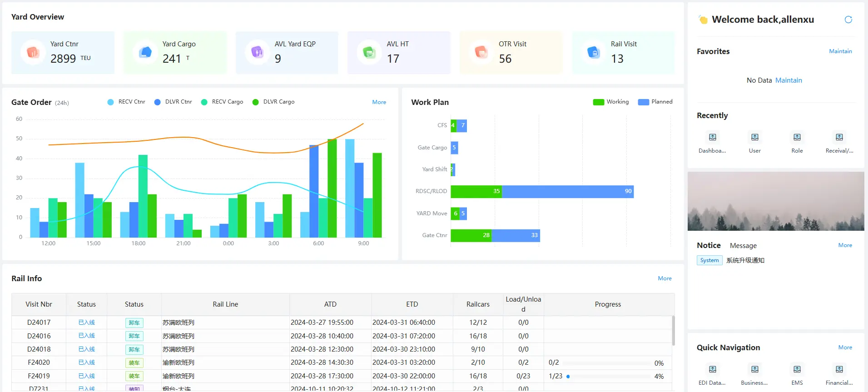The image size is (868, 392).
Task: Click the YARD Move Working bar showing 6
Action: [x=455, y=213]
